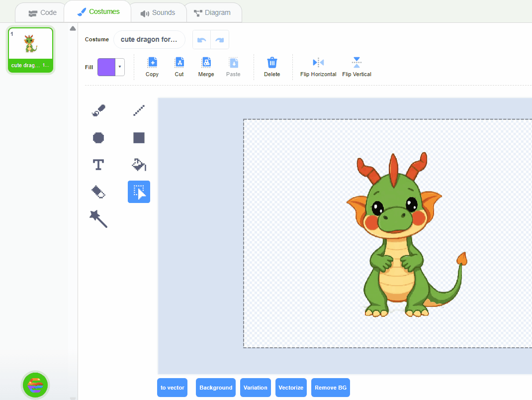Viewport: 532px width, 400px height.
Task: Edit the Costume name field
Action: coord(149,39)
